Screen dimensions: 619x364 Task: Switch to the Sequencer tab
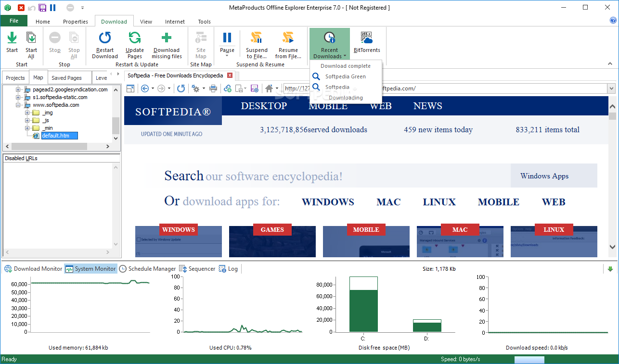pos(197,269)
